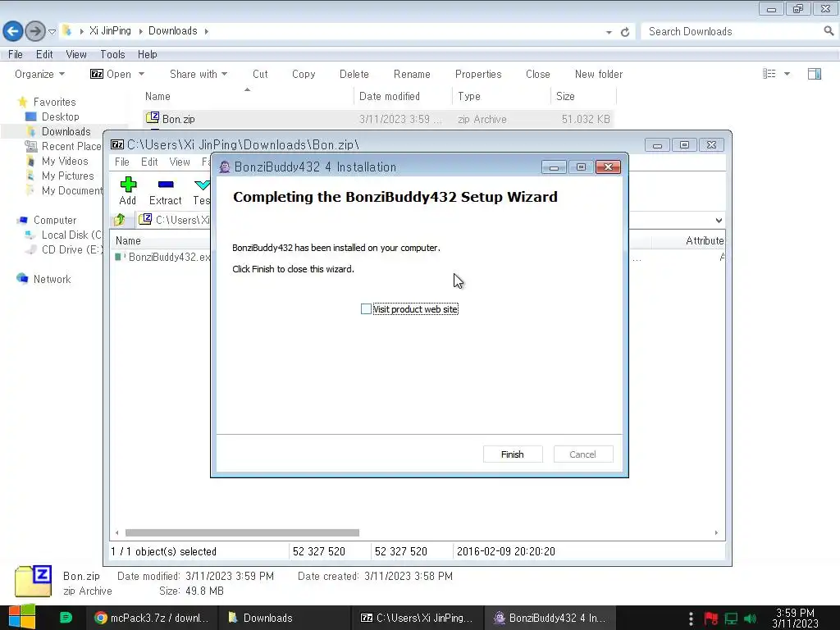The width and height of the screenshot is (840, 630).
Task: Expand the view options dropdown arrow
Action: tap(787, 74)
